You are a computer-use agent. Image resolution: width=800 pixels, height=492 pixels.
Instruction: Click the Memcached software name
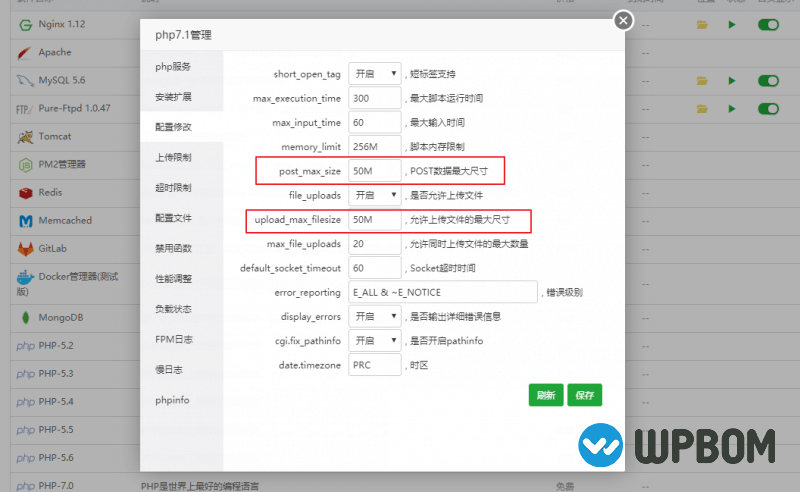pos(65,220)
